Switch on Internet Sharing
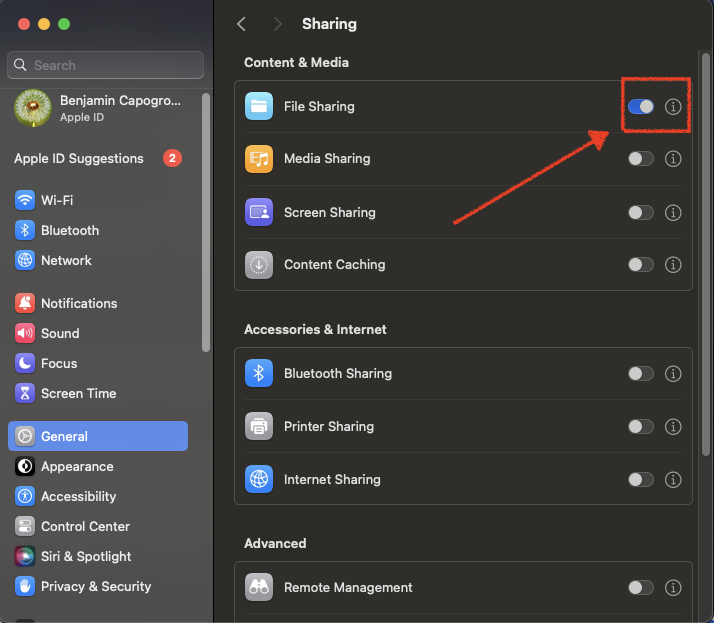The height and width of the screenshot is (623, 714). point(641,479)
